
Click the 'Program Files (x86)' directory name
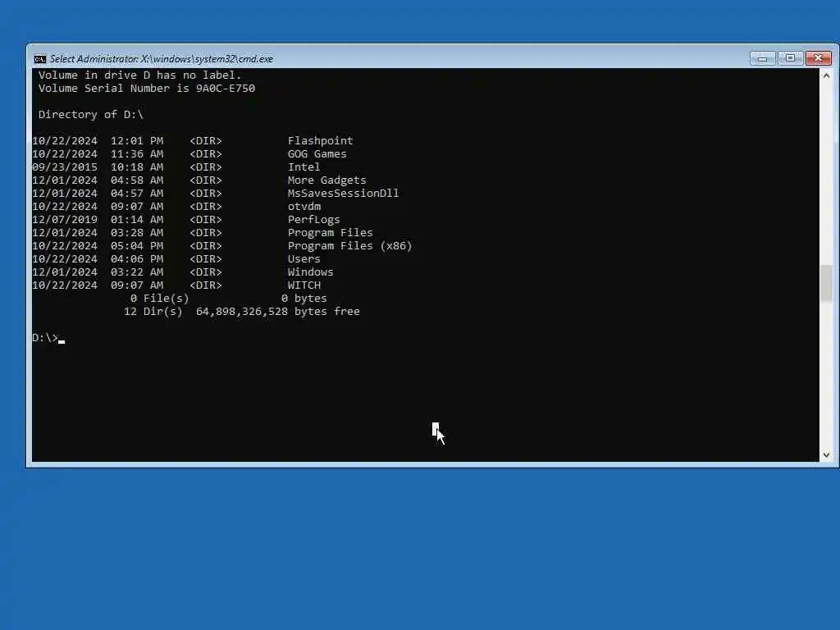point(349,246)
